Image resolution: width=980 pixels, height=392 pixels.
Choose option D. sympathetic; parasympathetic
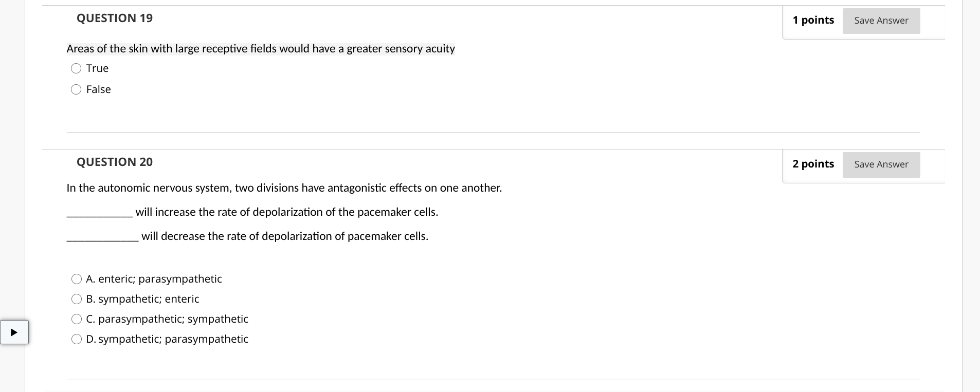point(77,339)
